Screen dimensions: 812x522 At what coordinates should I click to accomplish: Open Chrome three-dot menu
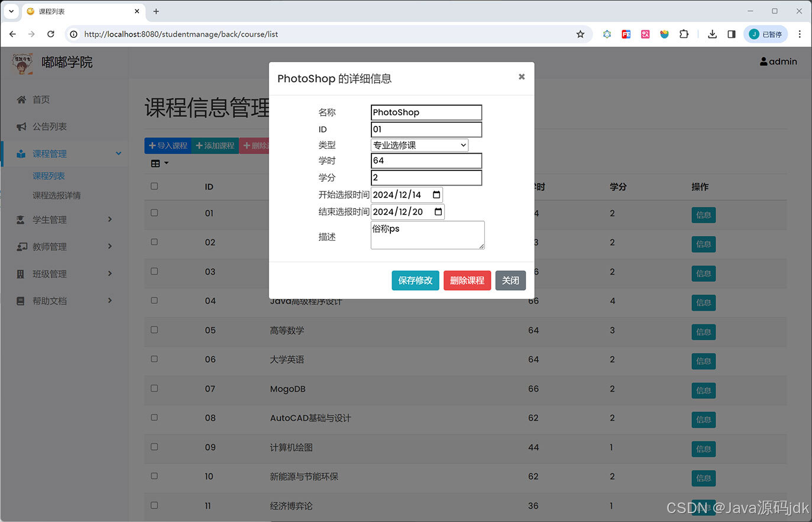pos(800,34)
